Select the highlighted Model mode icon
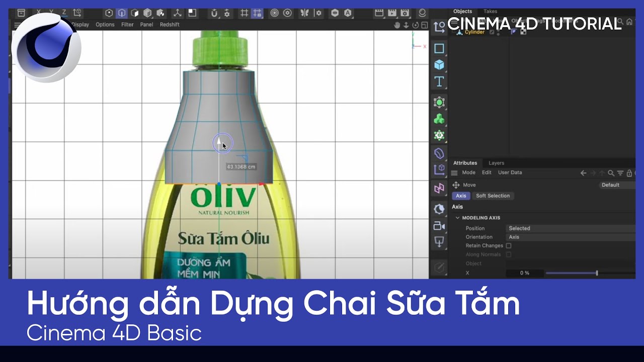 (121, 13)
